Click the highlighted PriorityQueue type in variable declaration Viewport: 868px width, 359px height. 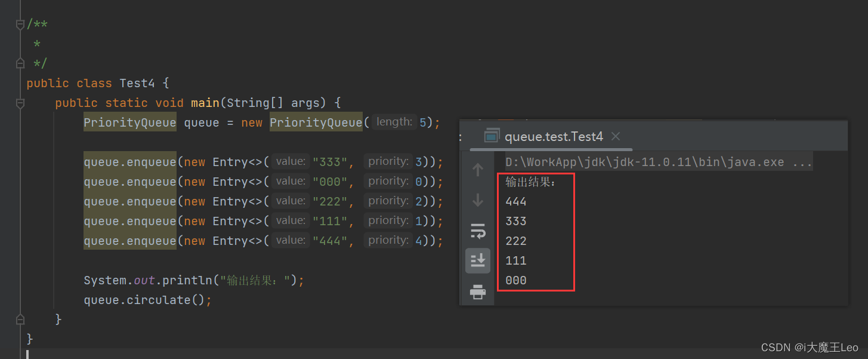coord(130,122)
